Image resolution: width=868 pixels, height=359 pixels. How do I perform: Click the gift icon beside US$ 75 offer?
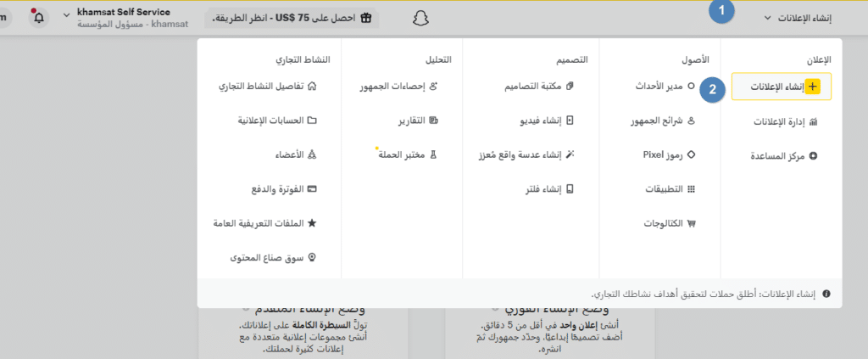click(x=365, y=18)
